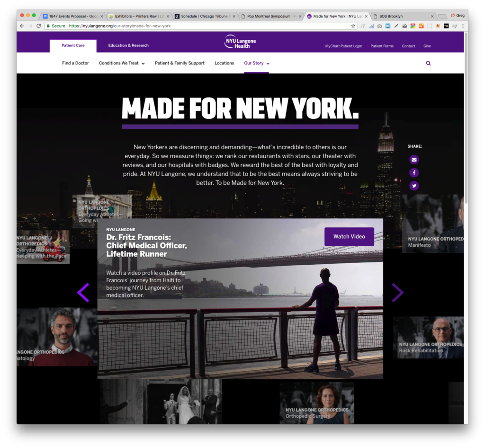Show the previous carousel slide
The width and height of the screenshot is (485, 448).
(83, 292)
